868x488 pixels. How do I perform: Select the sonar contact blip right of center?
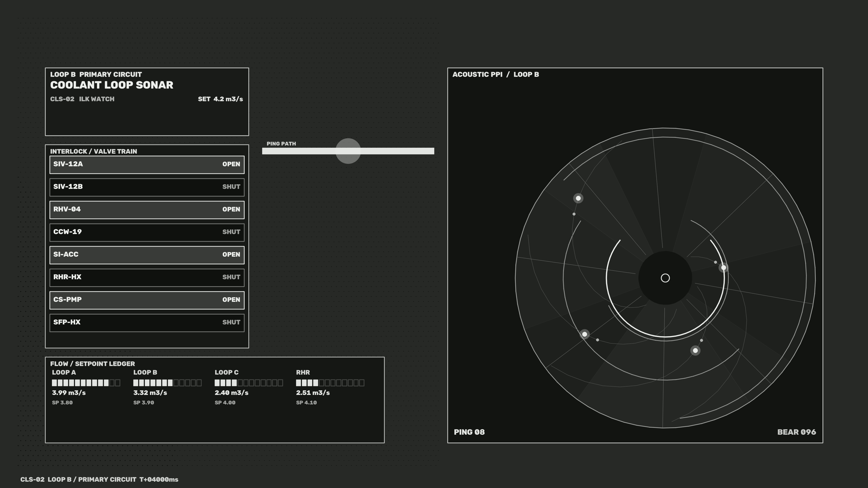[723, 268]
